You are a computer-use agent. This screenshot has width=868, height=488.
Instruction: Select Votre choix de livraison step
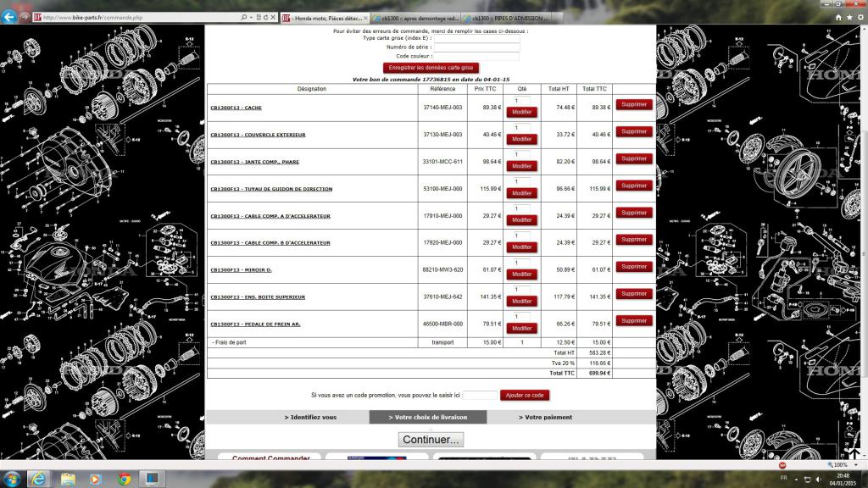click(x=428, y=417)
